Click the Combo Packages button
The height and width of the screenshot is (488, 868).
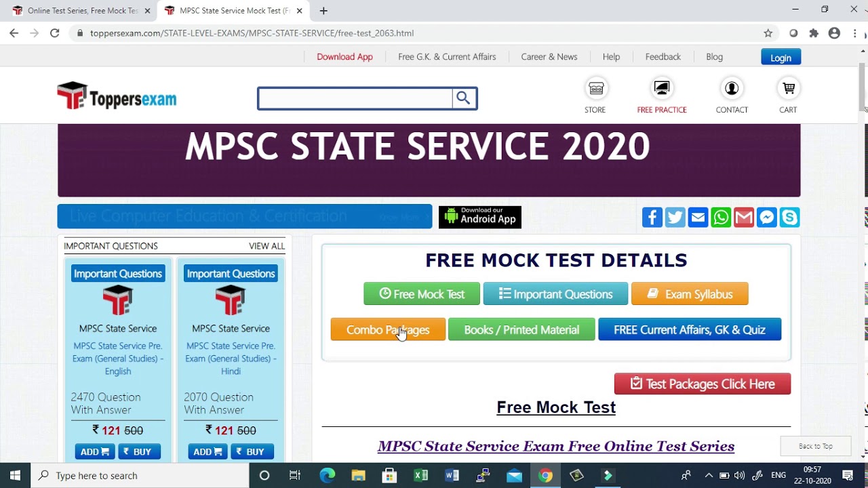(388, 330)
